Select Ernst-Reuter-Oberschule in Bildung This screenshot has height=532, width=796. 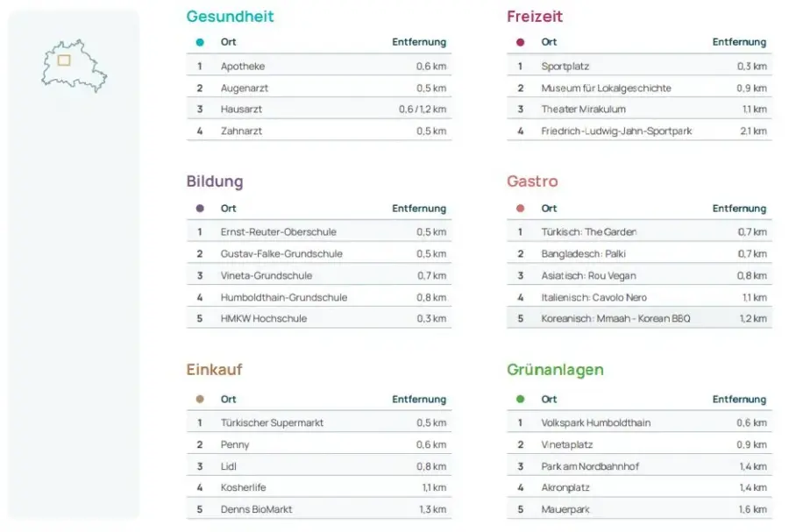click(x=278, y=232)
